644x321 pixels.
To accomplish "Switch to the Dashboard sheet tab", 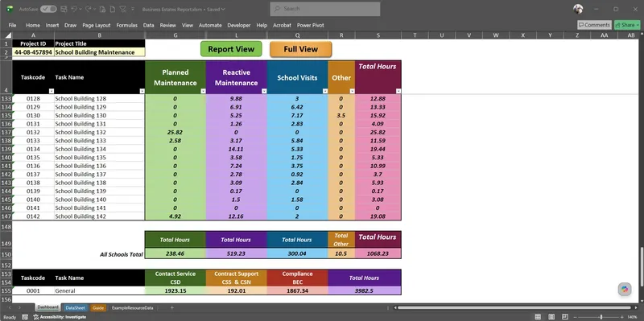I will 48,307.
